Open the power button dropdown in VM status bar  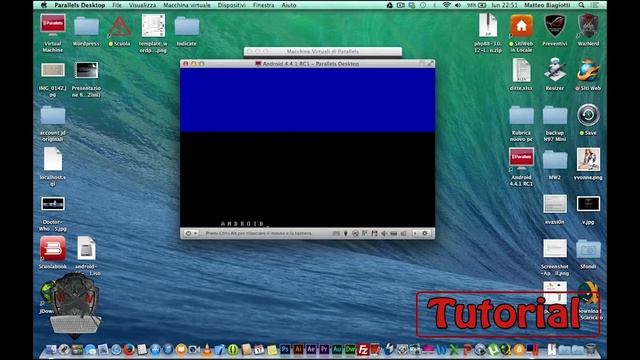[191, 233]
